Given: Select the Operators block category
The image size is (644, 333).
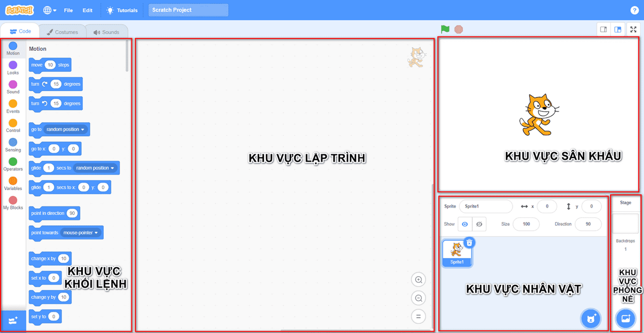Looking at the screenshot, I should click(x=13, y=164).
